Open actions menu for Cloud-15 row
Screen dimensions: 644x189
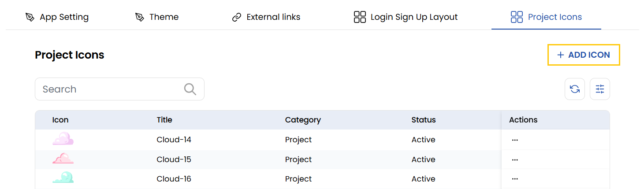pyautogui.click(x=514, y=159)
